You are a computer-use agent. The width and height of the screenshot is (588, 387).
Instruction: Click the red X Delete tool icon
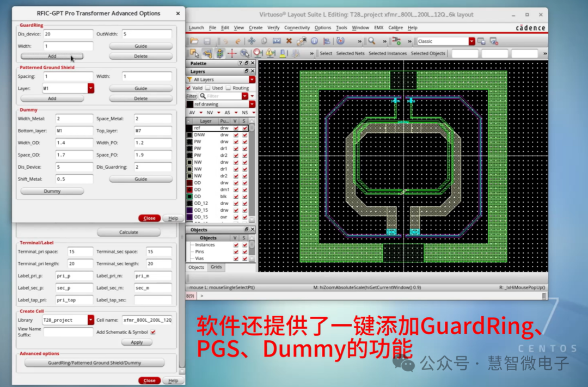(289, 41)
